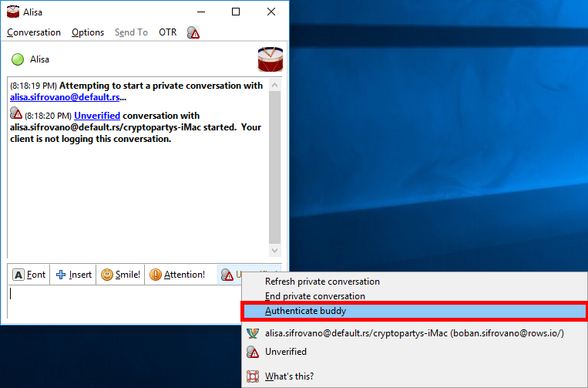Click the OTR unverified icon in menu bar
This screenshot has width=588, height=388.
193,32
